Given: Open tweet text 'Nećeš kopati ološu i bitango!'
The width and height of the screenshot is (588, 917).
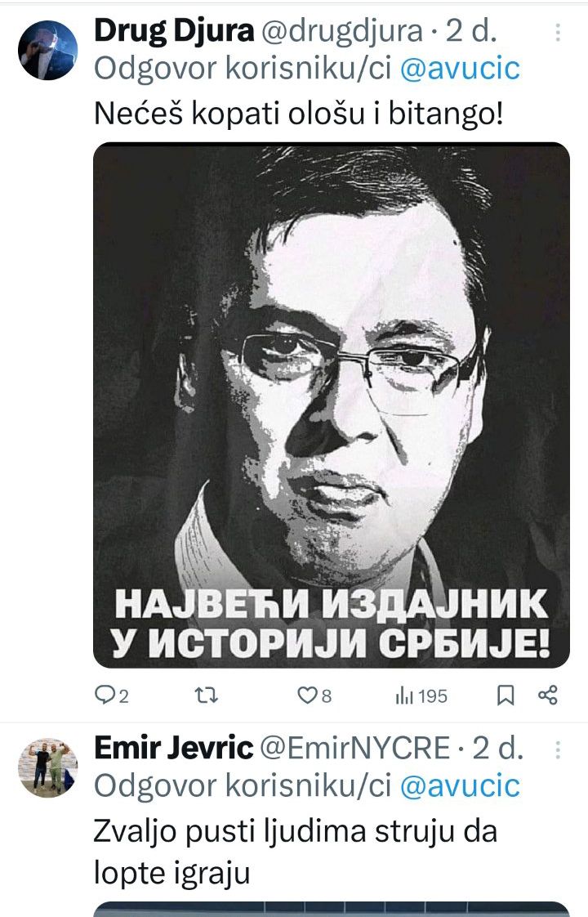Looking at the screenshot, I should pyautogui.click(x=299, y=114).
